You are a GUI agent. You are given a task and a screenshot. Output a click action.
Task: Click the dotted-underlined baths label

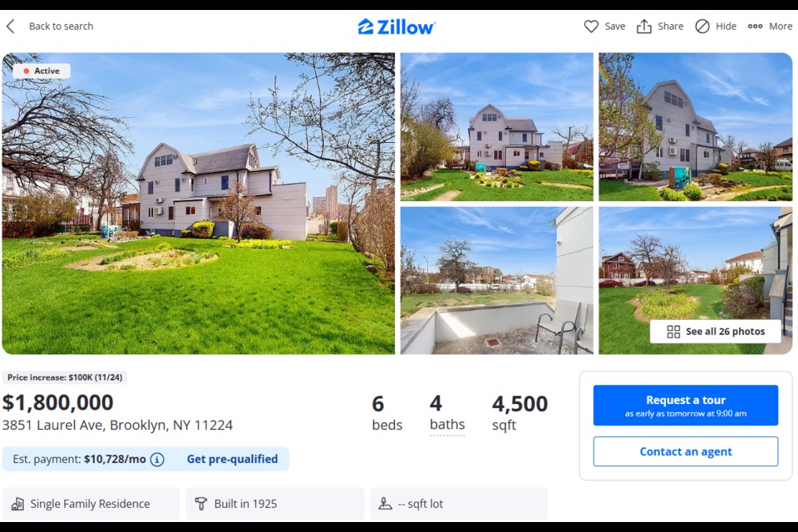447,425
